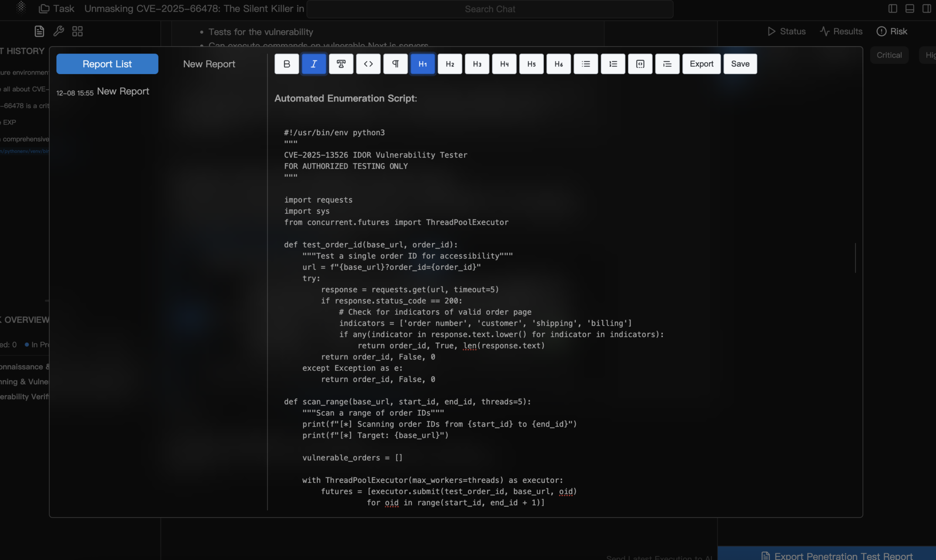
Task: Click the indent formatting icon
Action: [667, 63]
